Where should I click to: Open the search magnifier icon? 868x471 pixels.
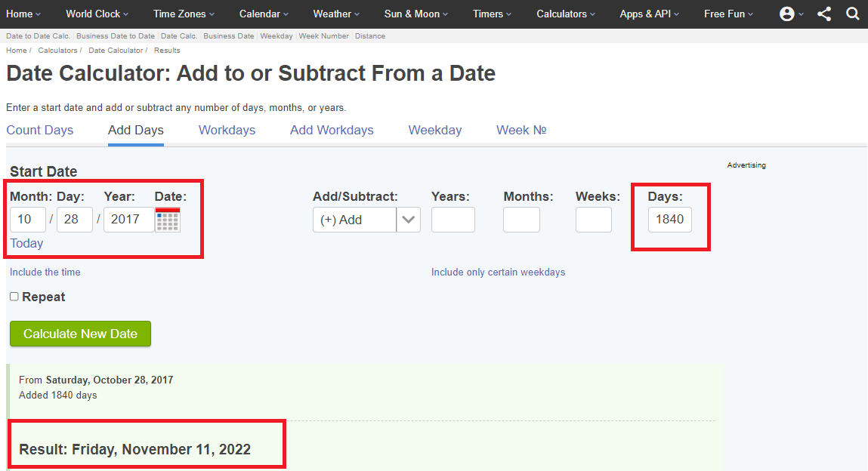tap(853, 14)
